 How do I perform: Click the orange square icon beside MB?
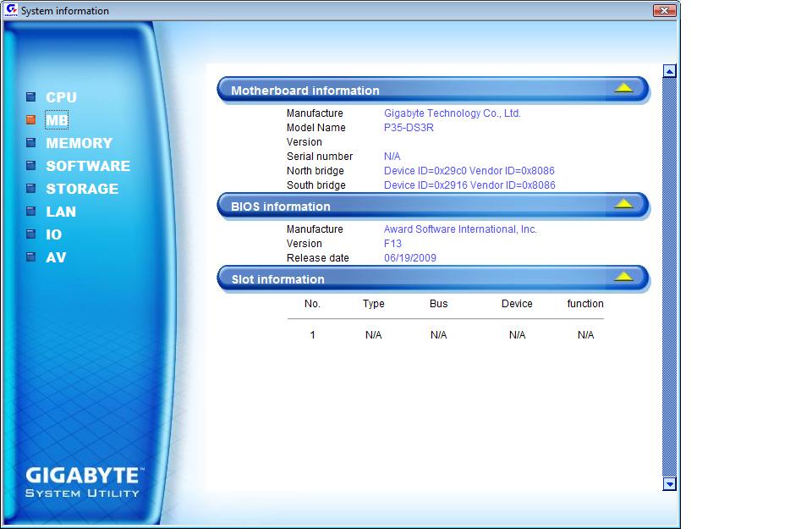[x=31, y=120]
